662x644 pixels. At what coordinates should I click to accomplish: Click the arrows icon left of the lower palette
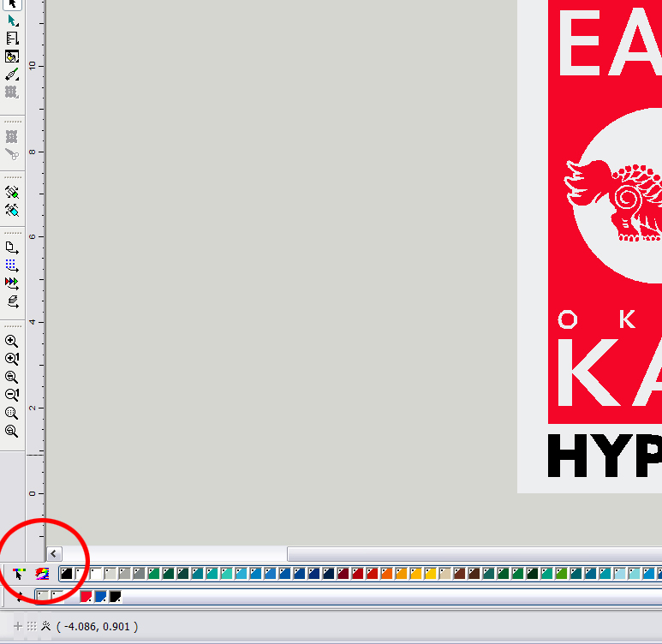tap(20, 597)
